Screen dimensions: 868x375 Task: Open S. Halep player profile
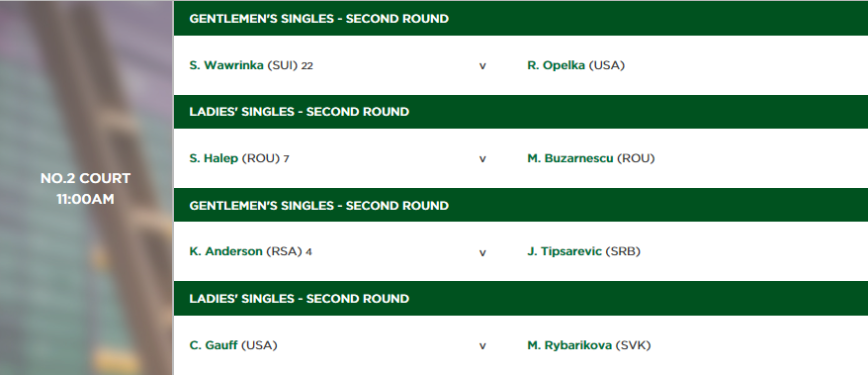click(214, 158)
